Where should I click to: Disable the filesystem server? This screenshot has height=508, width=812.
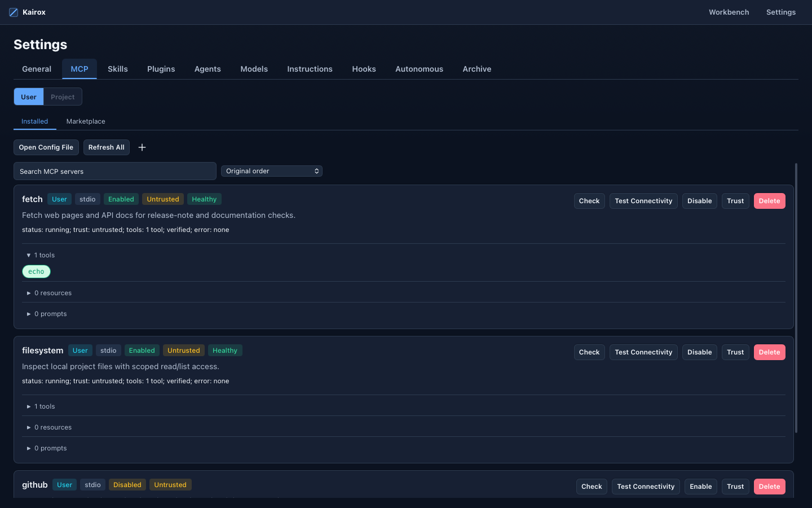[x=700, y=352]
